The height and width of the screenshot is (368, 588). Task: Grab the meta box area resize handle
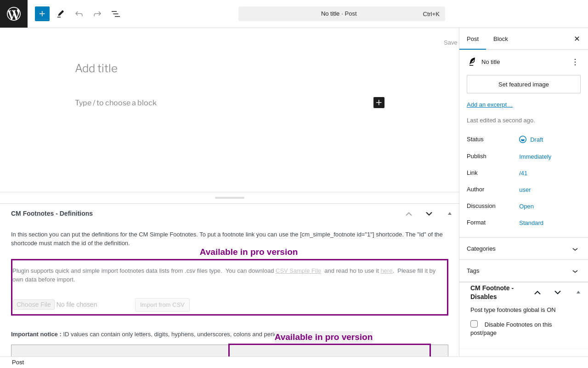pos(230,198)
